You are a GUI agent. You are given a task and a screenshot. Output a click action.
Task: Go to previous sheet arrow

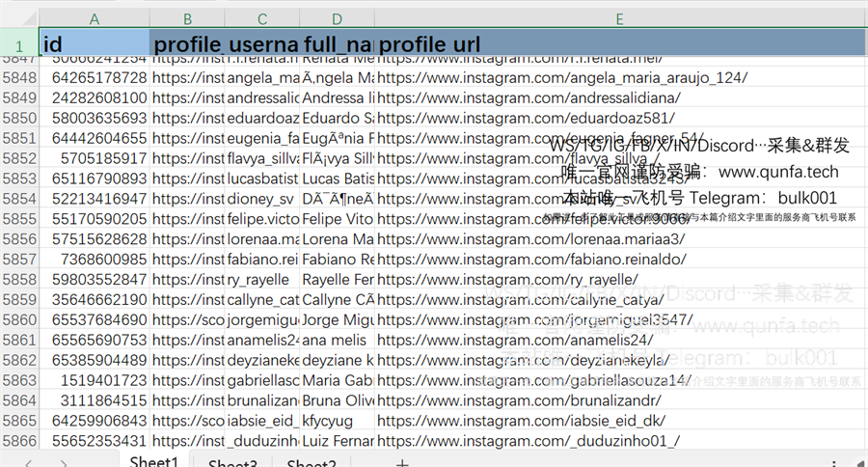pos(28,462)
